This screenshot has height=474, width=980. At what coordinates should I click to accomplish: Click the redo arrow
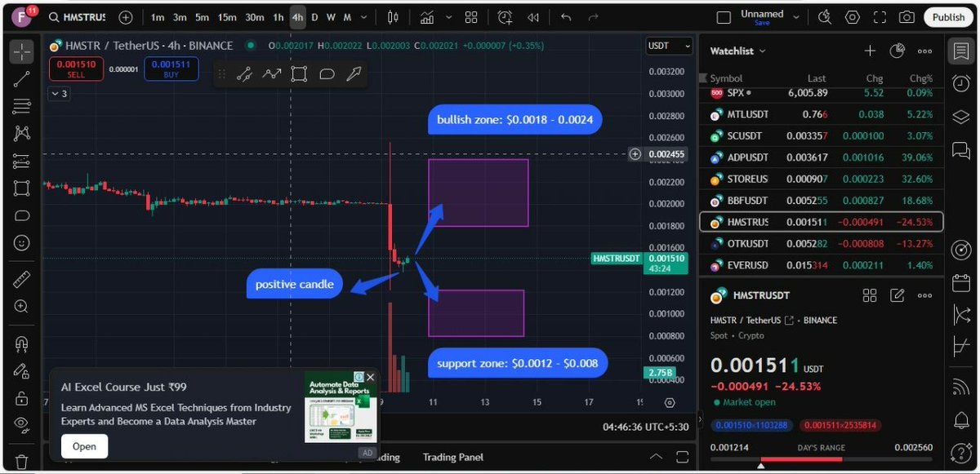(594, 17)
